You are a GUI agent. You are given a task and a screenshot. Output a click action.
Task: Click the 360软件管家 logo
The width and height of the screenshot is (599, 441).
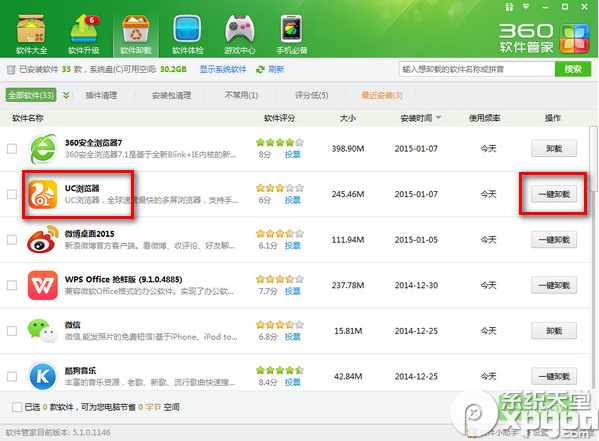(544, 38)
